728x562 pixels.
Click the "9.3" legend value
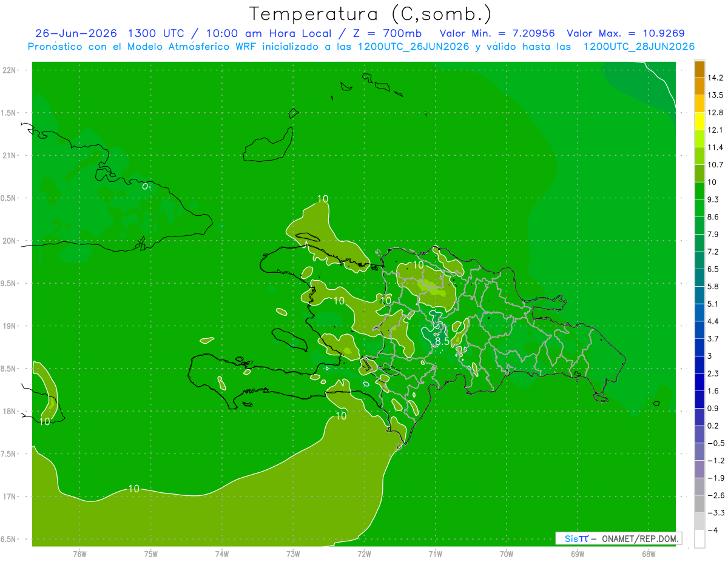click(713, 199)
